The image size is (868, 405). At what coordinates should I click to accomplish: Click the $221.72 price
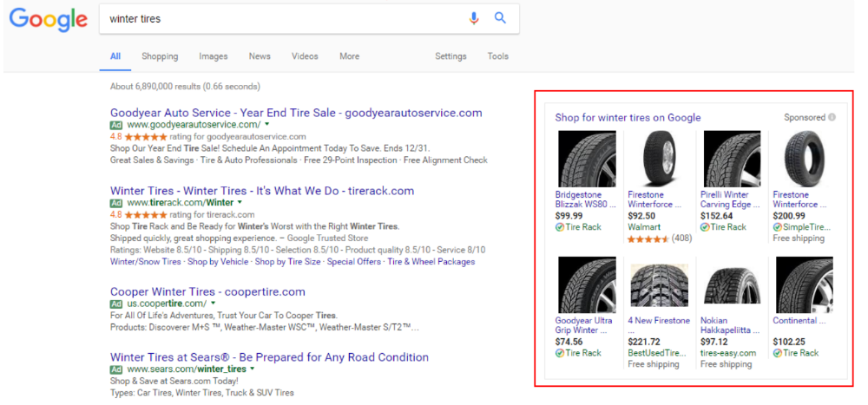(x=644, y=343)
